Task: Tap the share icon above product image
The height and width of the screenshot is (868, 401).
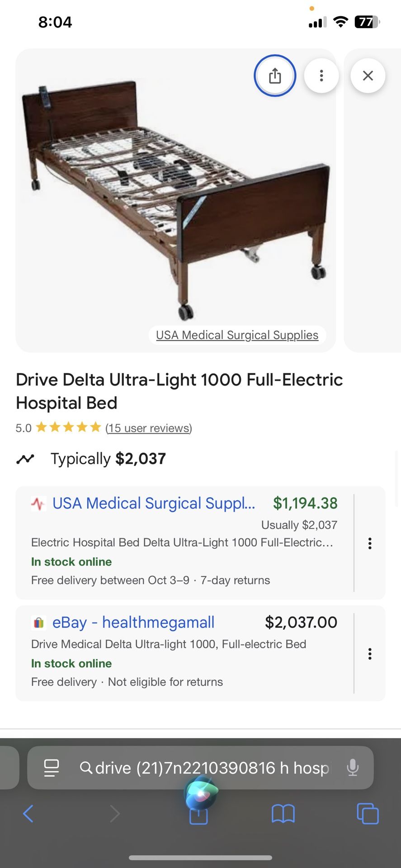Action: pyautogui.click(x=275, y=75)
